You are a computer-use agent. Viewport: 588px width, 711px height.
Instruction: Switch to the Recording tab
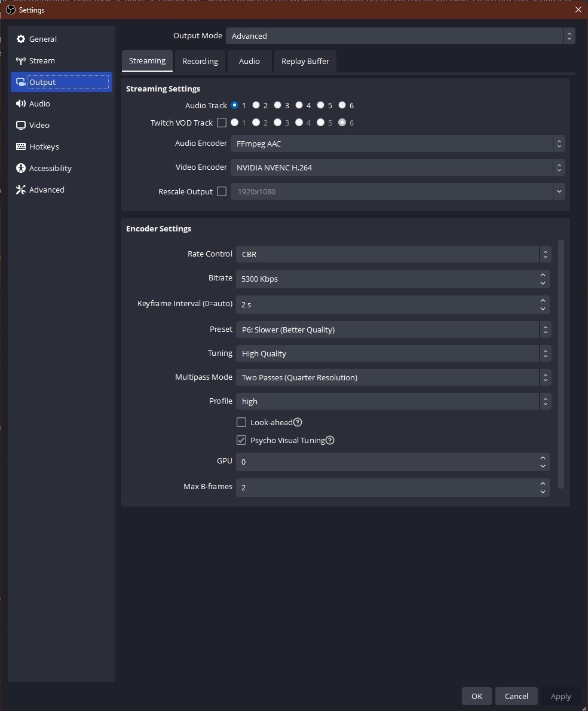(x=200, y=61)
